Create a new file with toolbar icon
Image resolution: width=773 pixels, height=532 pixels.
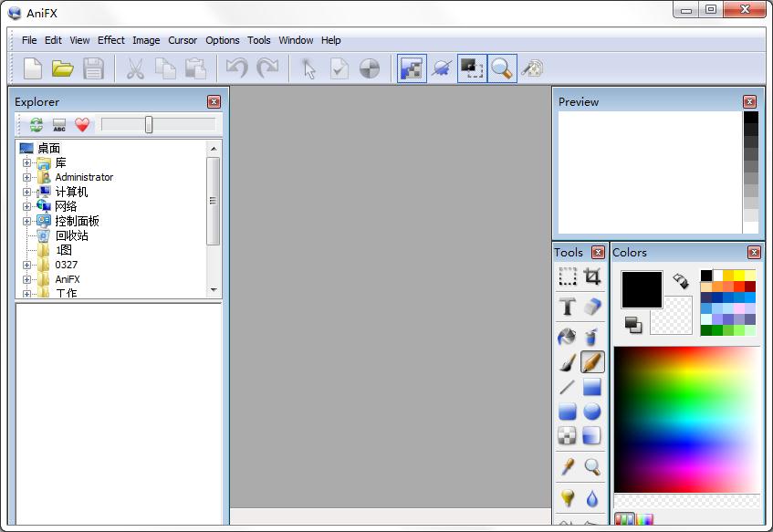tap(33, 68)
